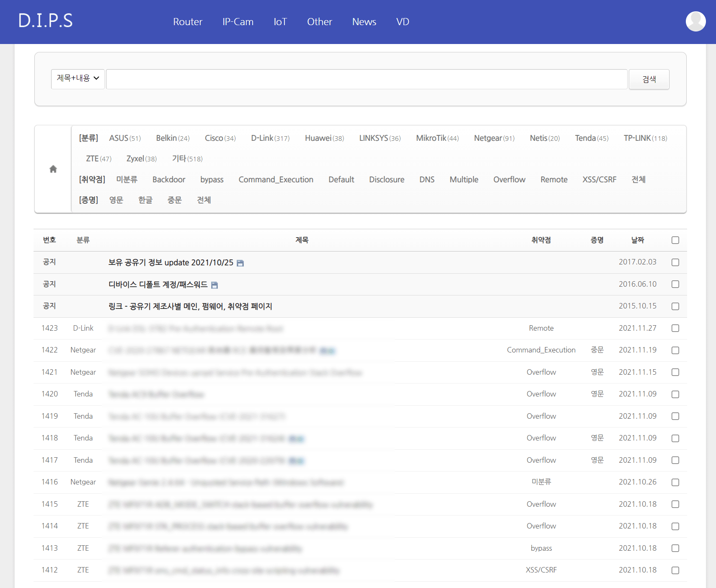Check the box for the 2015.10.15 notice
716x588 pixels.
click(x=675, y=306)
